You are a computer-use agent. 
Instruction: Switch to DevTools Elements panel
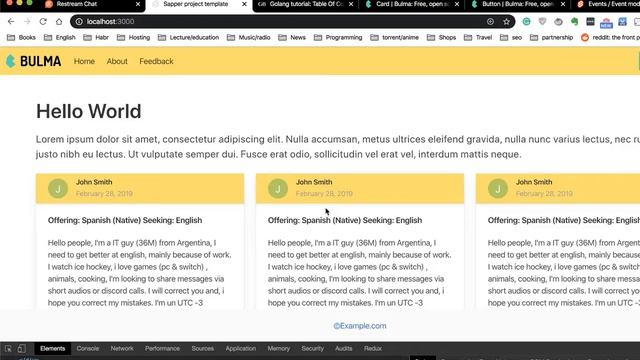[53, 349]
